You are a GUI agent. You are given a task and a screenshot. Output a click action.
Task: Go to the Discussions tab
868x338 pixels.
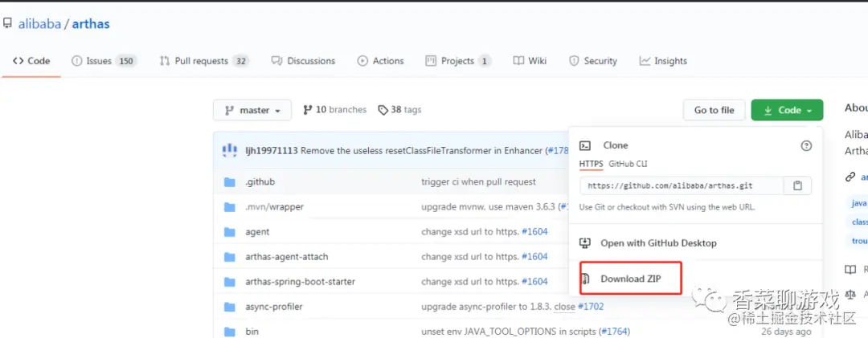coord(303,61)
